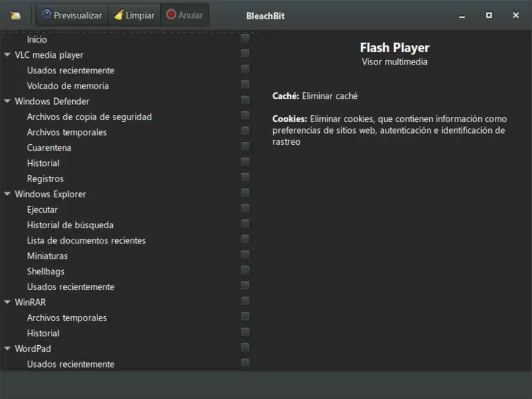The image size is (532, 399).
Task: Check Volcado de memoria option
Action: (245, 84)
